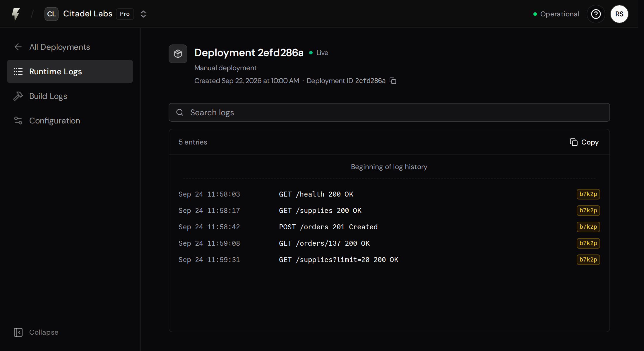This screenshot has width=644, height=351.
Task: Click the Deployment 2efd286a heading
Action: click(x=249, y=53)
